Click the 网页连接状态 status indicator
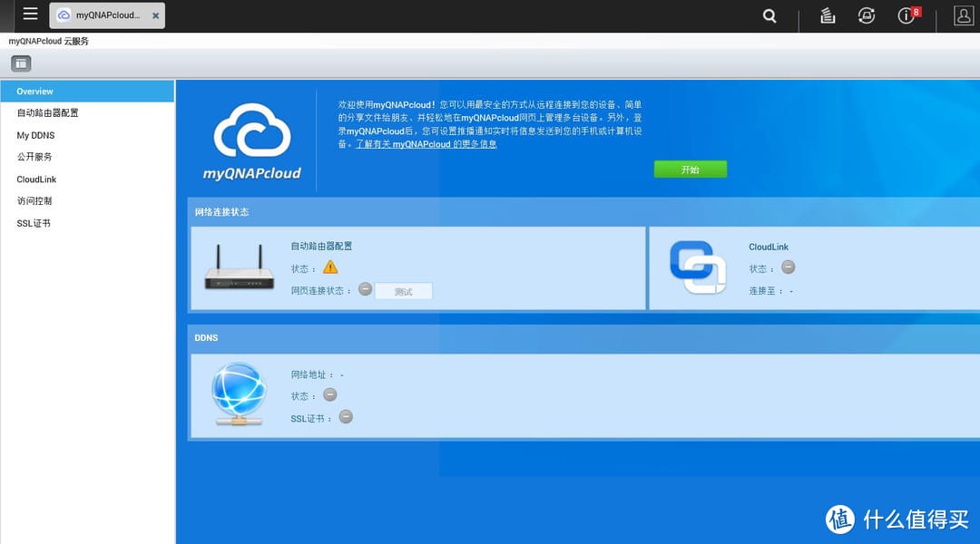The width and height of the screenshot is (980, 544). tap(365, 289)
